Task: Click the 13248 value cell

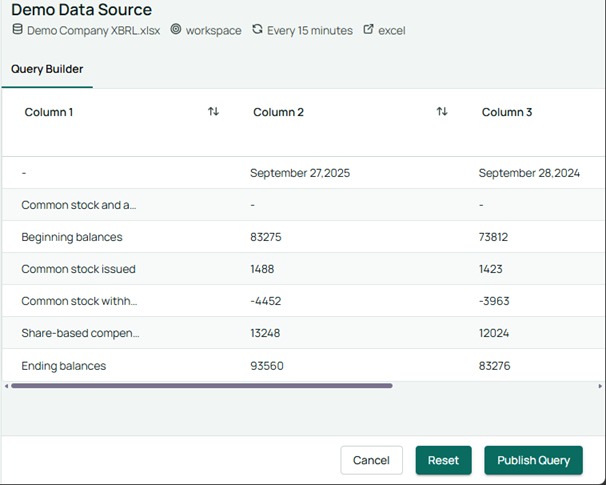Action: [x=265, y=333]
